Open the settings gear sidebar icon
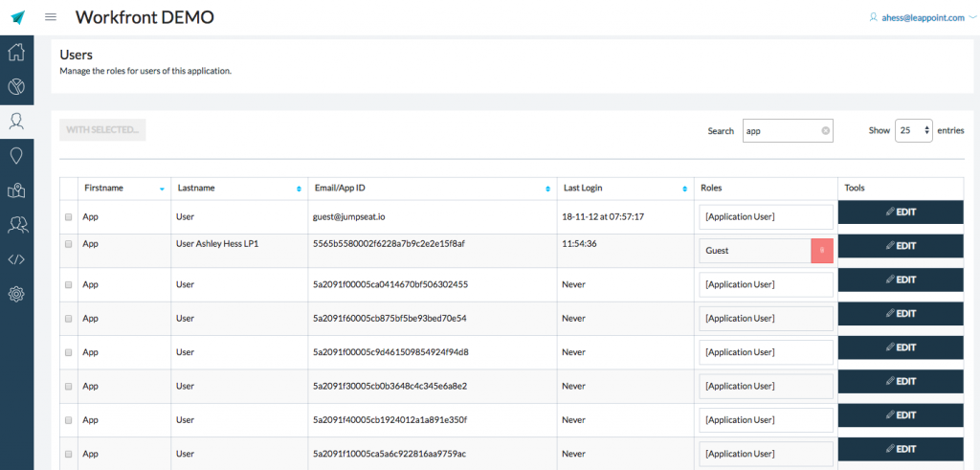 point(16,293)
